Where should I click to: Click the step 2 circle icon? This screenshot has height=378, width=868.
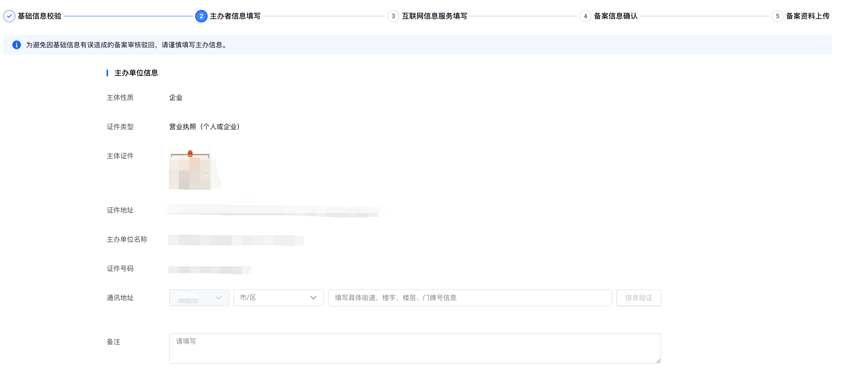click(x=201, y=16)
